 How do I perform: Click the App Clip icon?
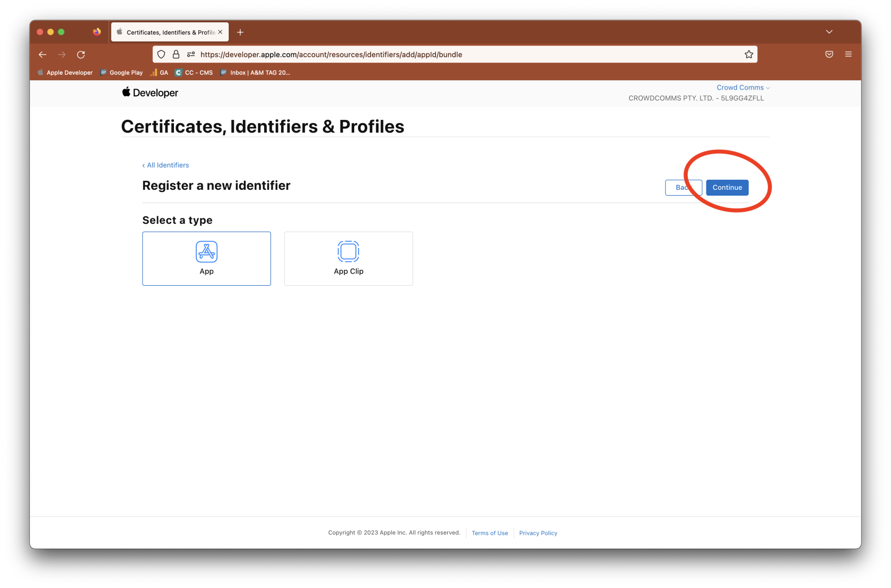click(348, 251)
